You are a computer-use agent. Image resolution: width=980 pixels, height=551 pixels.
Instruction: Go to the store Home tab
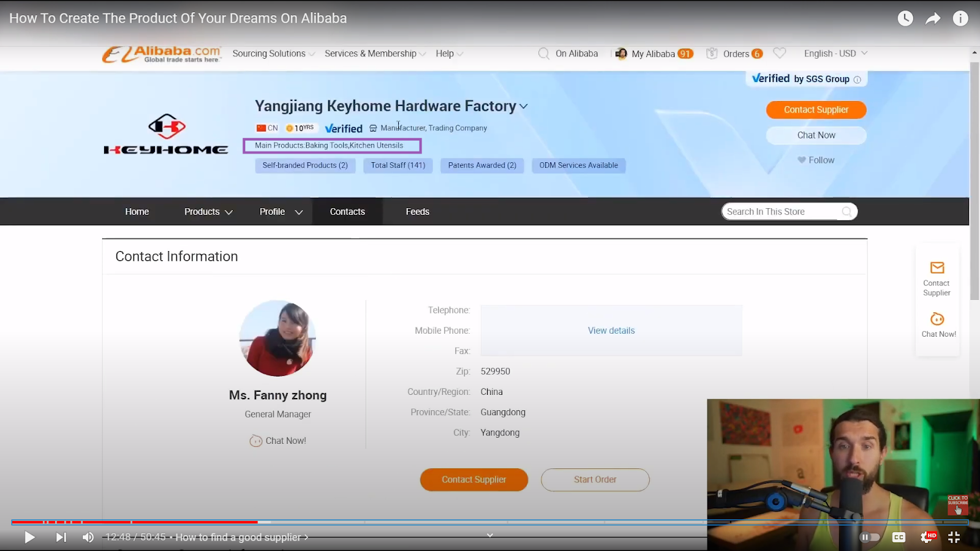pos(137,212)
